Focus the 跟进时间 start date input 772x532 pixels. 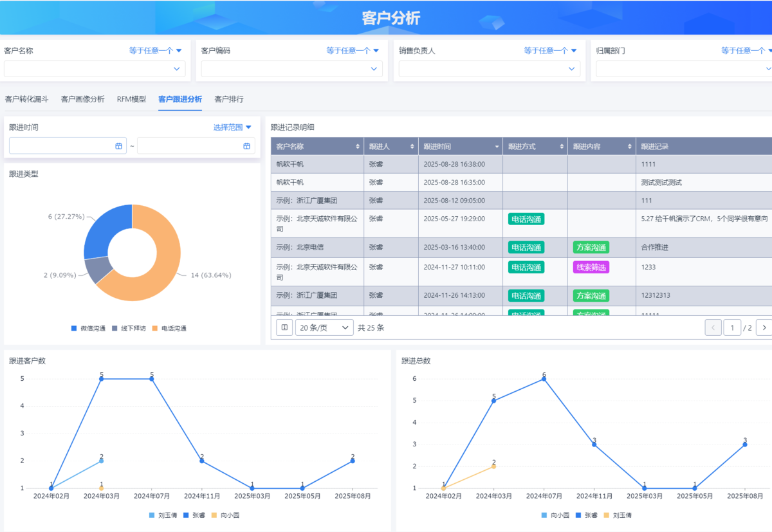pos(68,146)
